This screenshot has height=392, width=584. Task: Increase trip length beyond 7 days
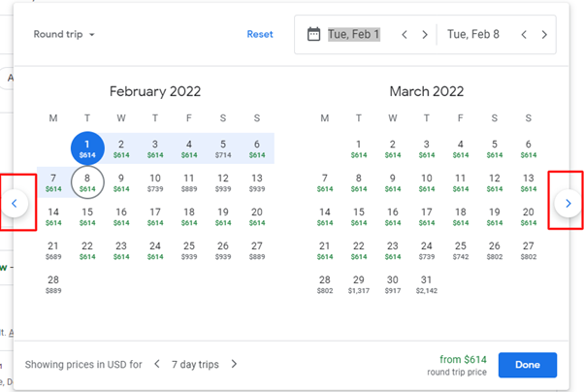(234, 364)
